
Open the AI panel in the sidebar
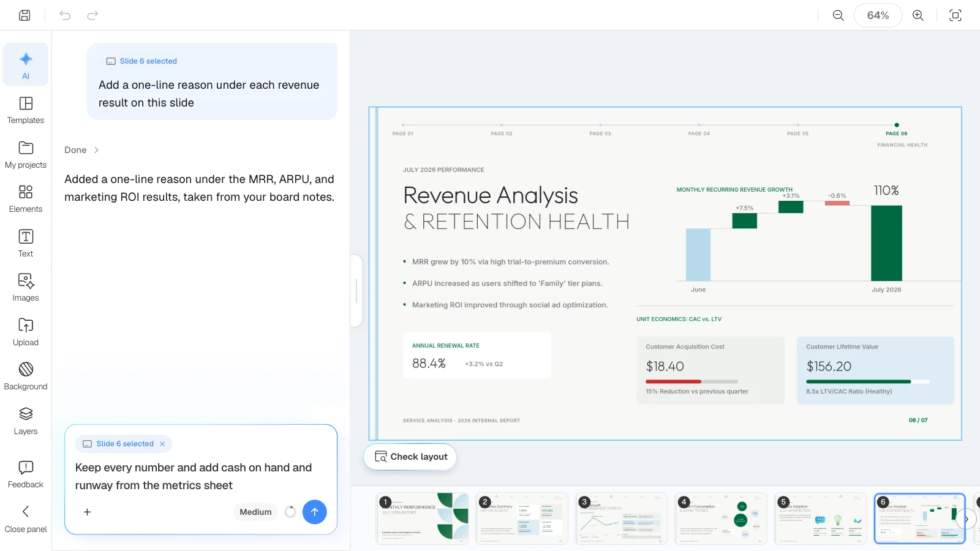click(26, 64)
